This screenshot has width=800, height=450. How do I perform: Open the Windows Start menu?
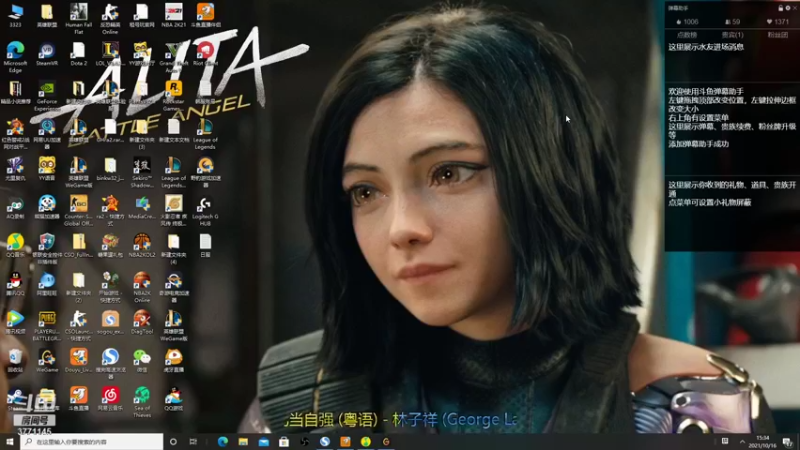[10, 441]
